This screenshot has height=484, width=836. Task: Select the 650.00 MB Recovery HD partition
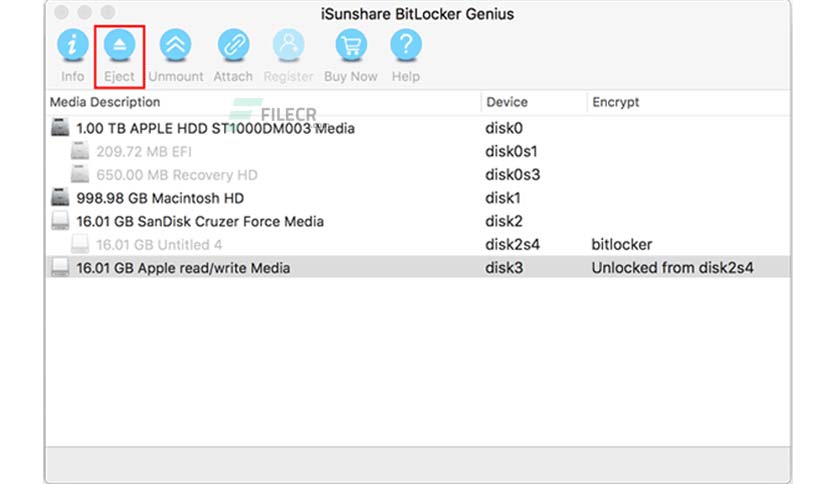[x=419, y=175]
